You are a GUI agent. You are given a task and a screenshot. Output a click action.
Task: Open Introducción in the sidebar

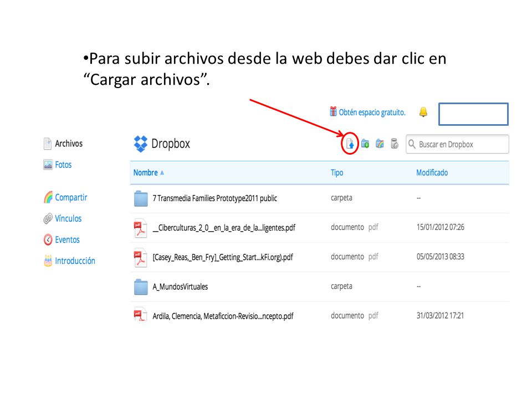[x=75, y=260]
